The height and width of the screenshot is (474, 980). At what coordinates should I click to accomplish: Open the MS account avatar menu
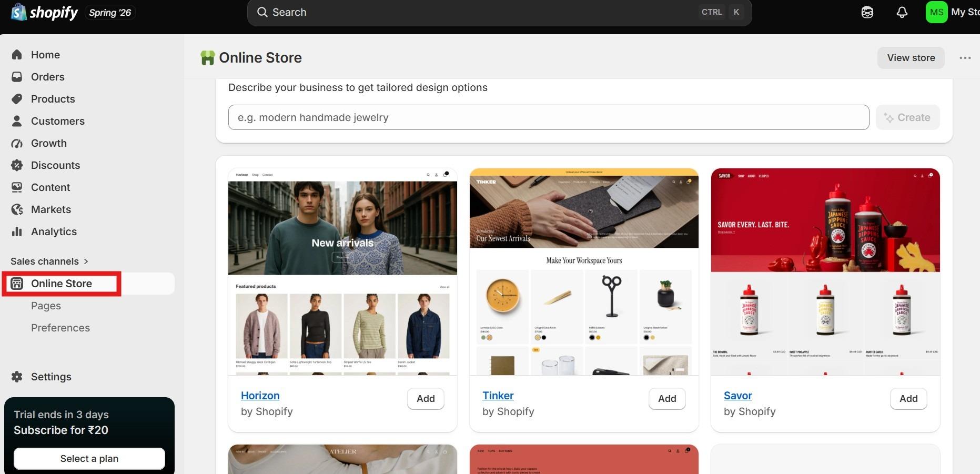[936, 12]
